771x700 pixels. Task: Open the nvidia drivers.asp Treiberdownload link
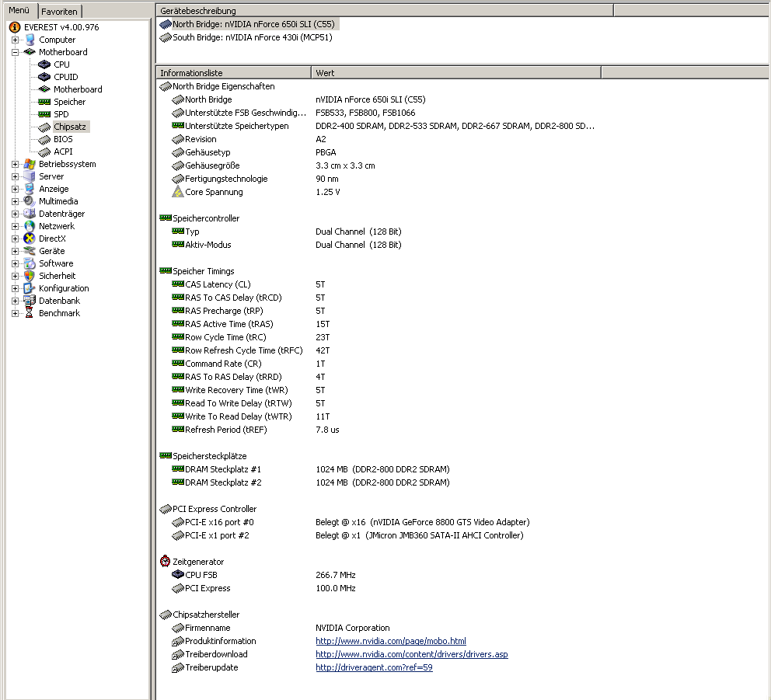[x=412, y=654]
